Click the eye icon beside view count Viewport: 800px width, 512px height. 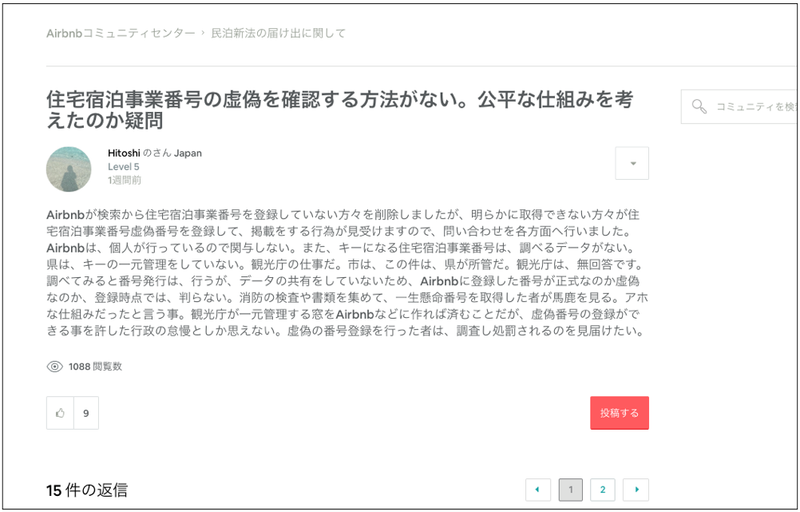(55, 367)
